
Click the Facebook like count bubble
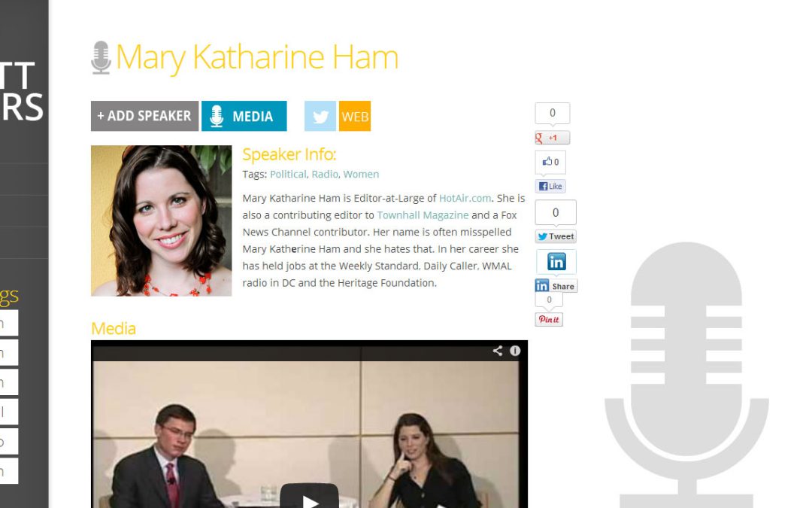550,163
